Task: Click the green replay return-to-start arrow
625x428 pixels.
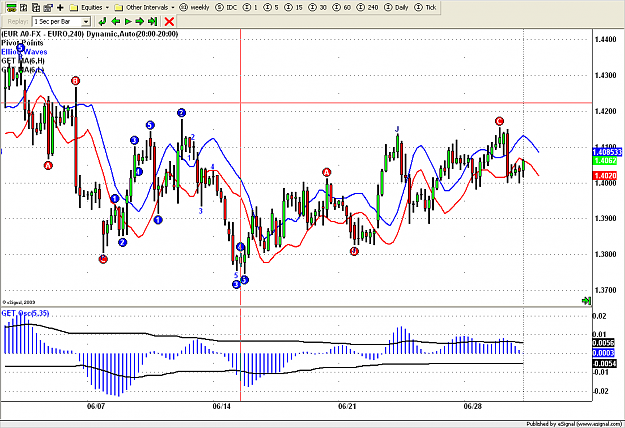Action: (102, 22)
